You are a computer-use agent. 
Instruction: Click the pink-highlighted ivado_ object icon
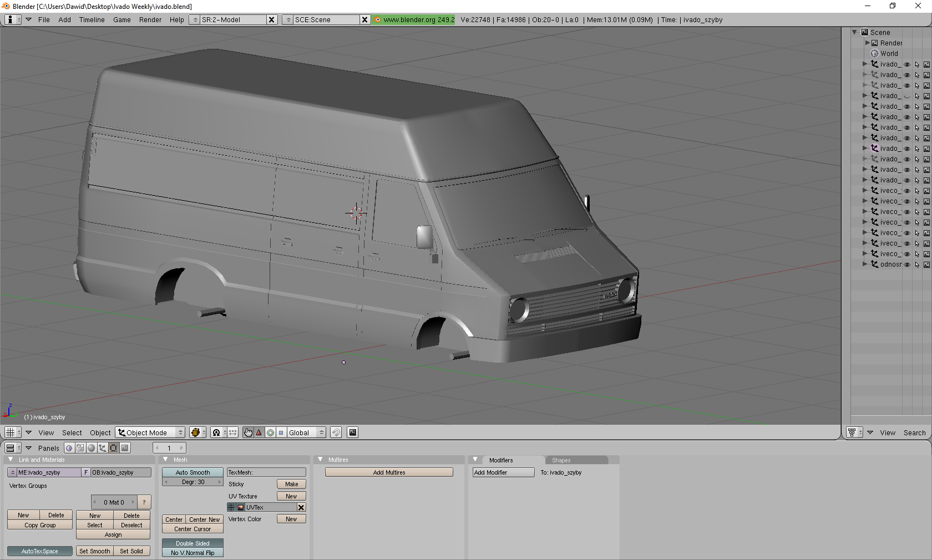[x=874, y=149]
